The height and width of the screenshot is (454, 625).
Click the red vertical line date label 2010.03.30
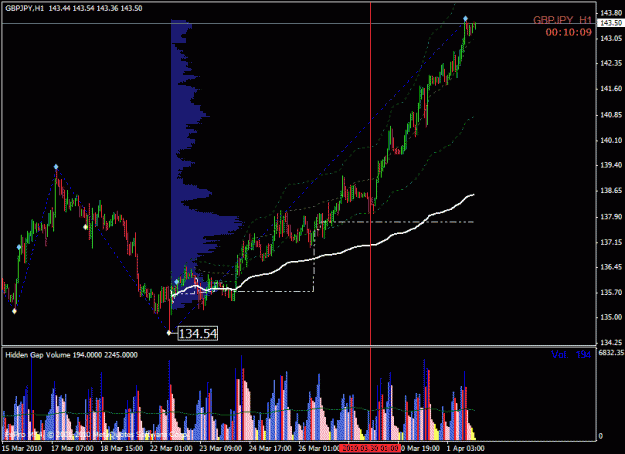tap(369, 448)
